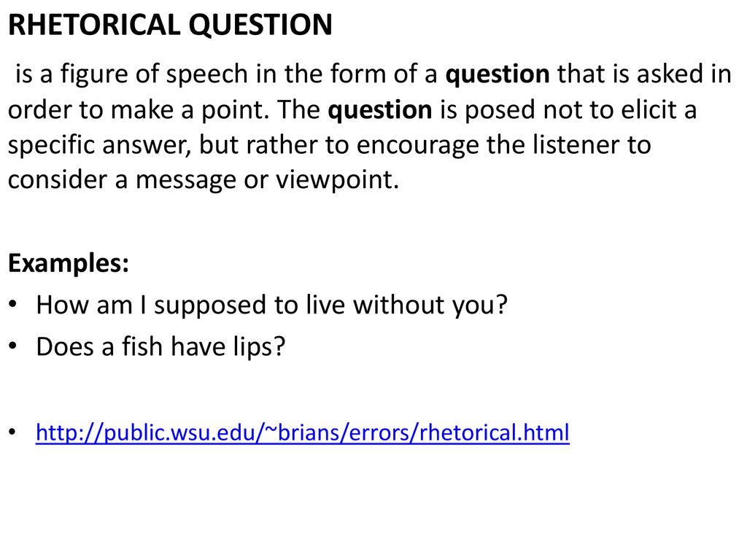Select the "Does a fish have lips?" line
747x560 pixels.
click(160, 346)
